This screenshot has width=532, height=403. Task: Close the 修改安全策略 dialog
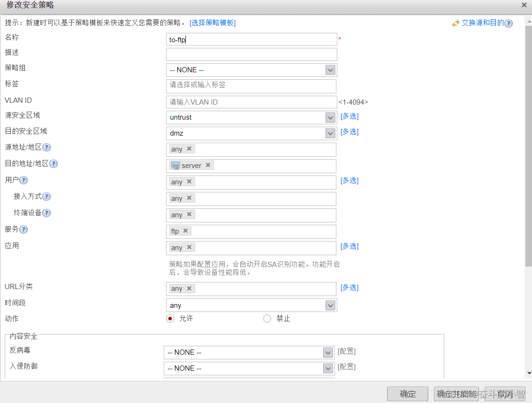tap(524, 5)
